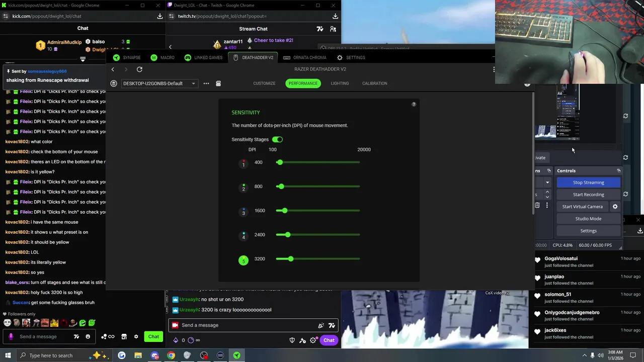This screenshot has height=362, width=644.
Task: Click Stop Streaming in OBS
Action: (x=588, y=183)
